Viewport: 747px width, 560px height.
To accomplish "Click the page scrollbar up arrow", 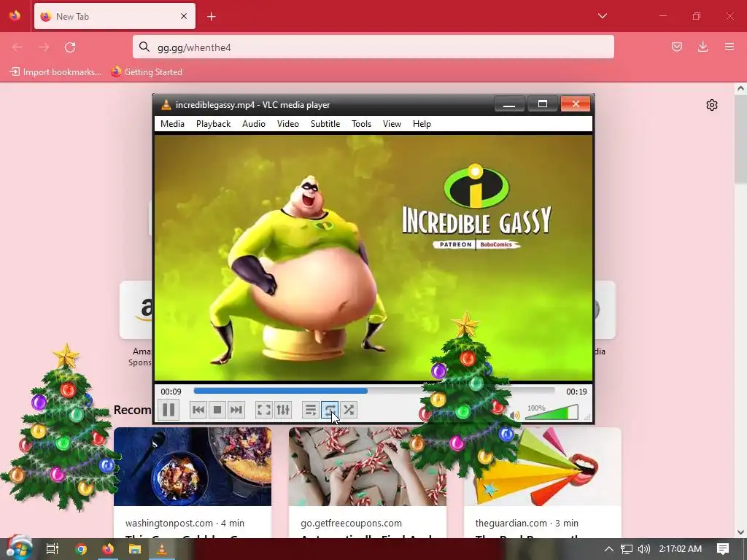I will click(x=740, y=88).
